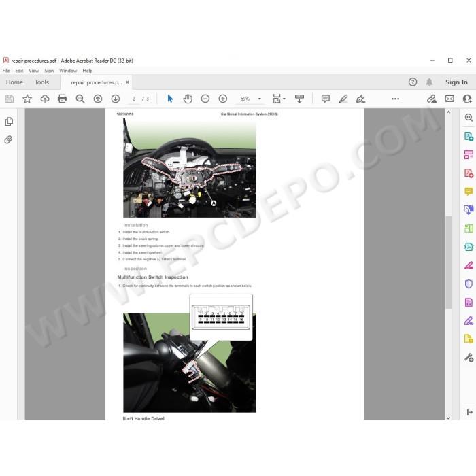Click the page number field
This screenshot has height=476, width=476.
134,99
